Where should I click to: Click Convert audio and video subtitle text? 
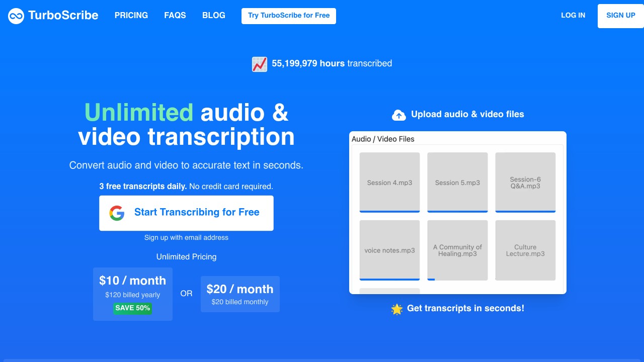click(186, 165)
